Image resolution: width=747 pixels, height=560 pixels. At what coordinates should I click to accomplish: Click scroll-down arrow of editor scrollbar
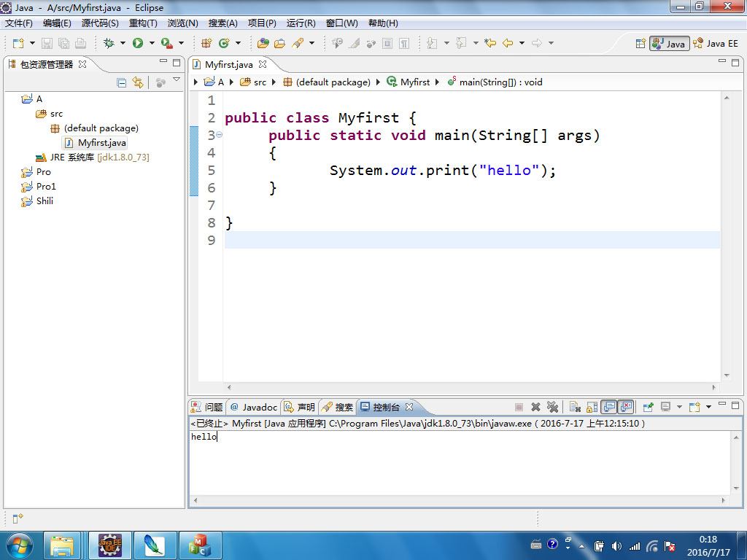pyautogui.click(x=727, y=376)
